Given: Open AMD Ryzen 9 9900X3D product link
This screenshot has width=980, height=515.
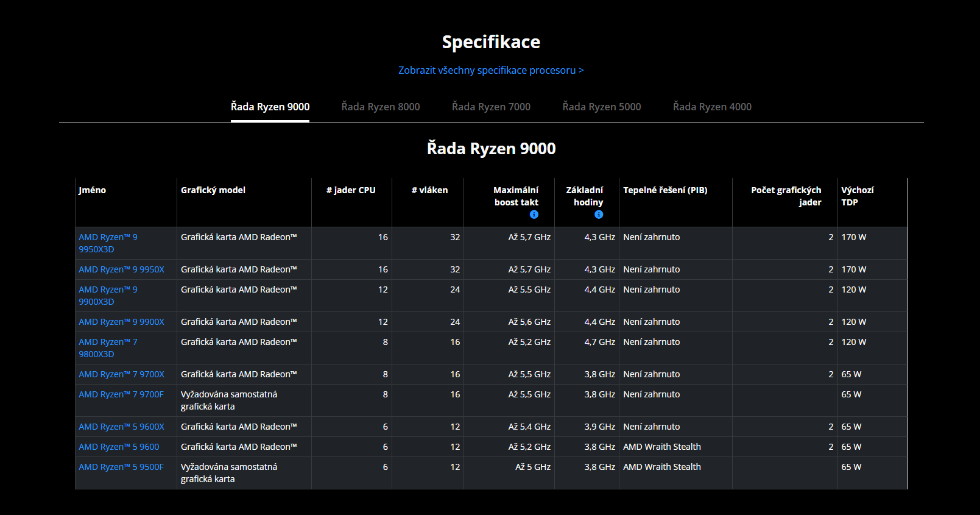Looking at the screenshot, I should pyautogui.click(x=108, y=296).
